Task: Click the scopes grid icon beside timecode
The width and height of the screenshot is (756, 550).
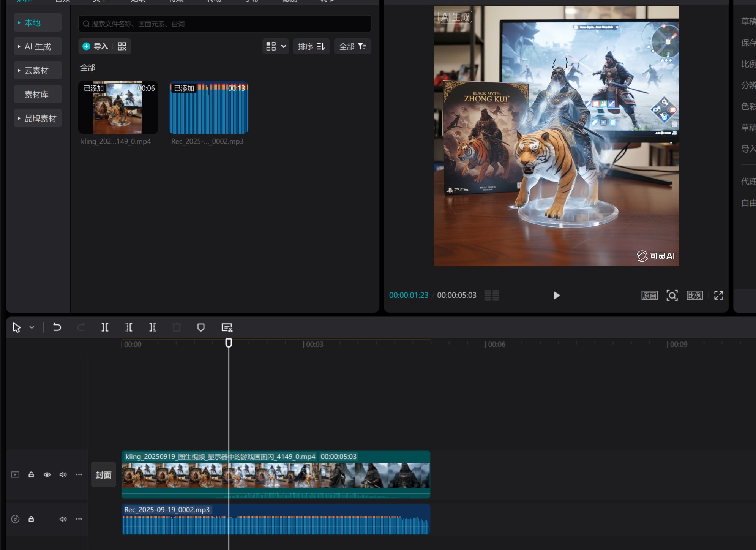Action: pyautogui.click(x=492, y=295)
